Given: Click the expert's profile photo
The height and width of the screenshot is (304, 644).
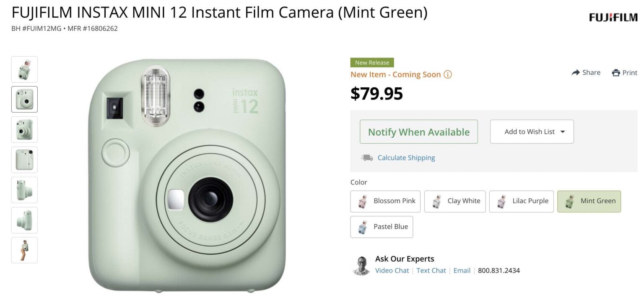Looking at the screenshot, I should click(x=361, y=265).
